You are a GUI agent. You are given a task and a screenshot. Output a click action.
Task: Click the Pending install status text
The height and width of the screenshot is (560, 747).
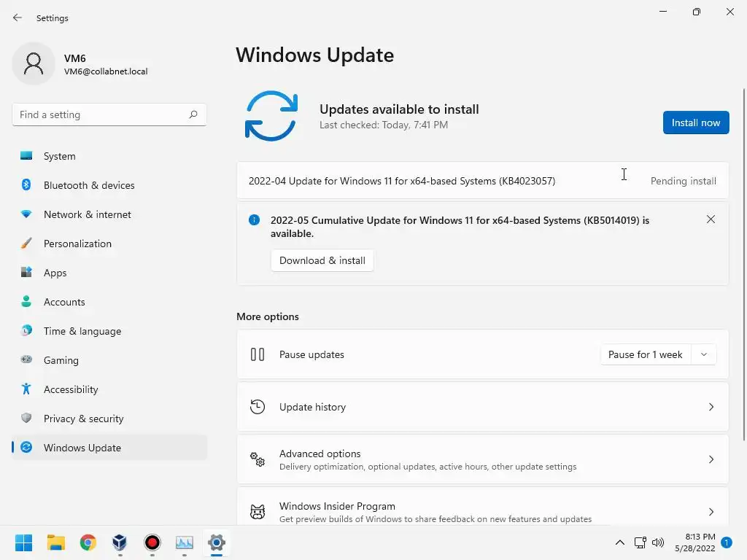click(683, 181)
